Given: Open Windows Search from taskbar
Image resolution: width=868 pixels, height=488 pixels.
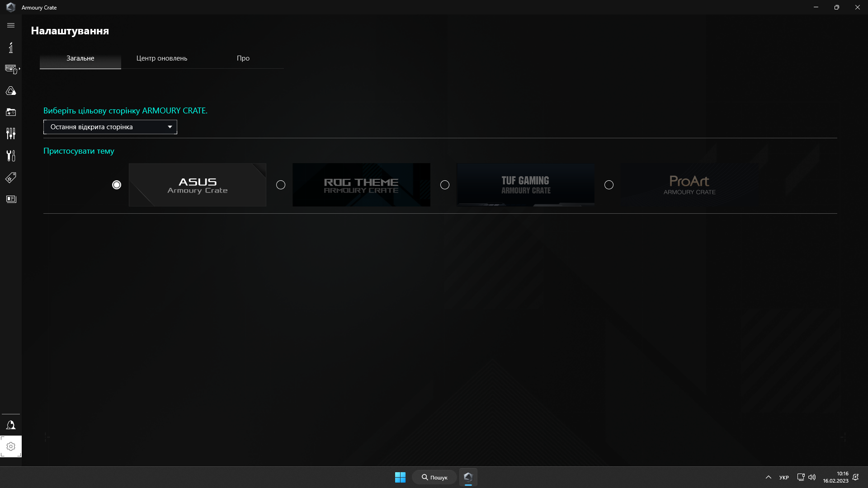Looking at the screenshot, I should (x=434, y=477).
